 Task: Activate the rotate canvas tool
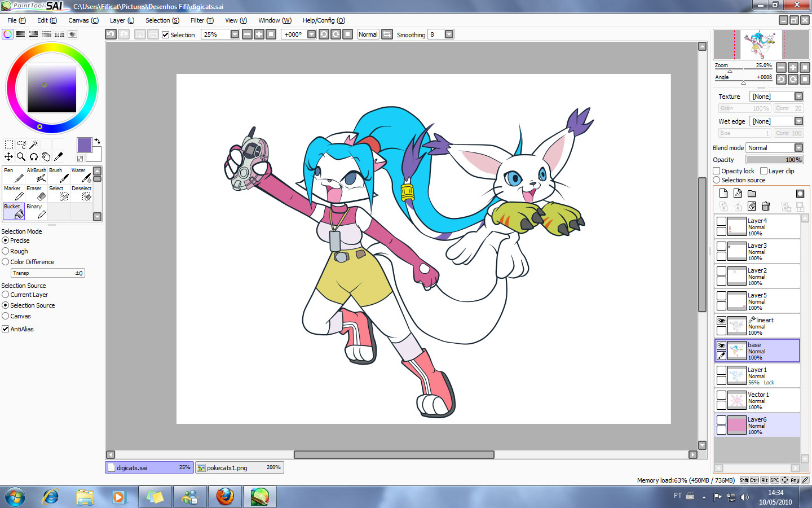click(x=33, y=157)
